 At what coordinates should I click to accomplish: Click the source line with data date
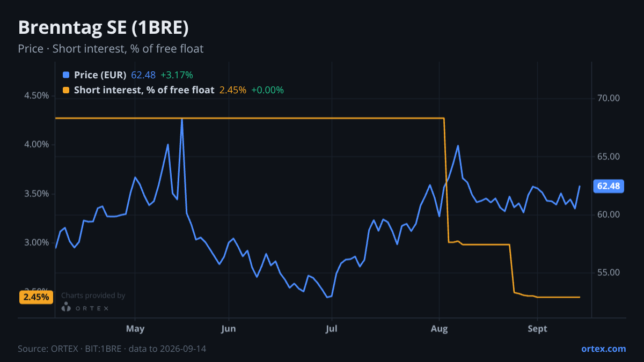112,349
